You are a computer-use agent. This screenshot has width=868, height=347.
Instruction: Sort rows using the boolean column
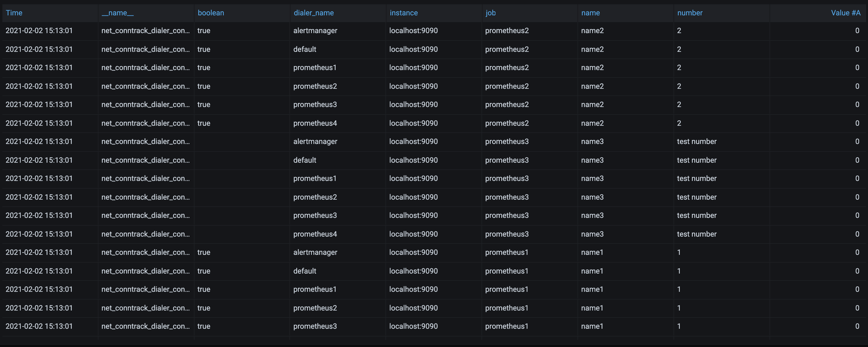coord(211,12)
